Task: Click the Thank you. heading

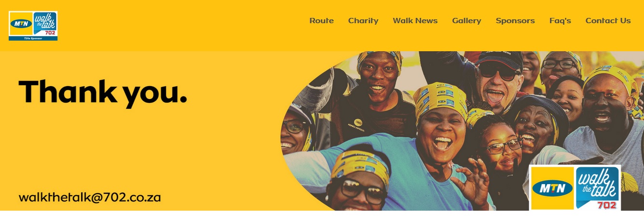Action: (x=102, y=92)
